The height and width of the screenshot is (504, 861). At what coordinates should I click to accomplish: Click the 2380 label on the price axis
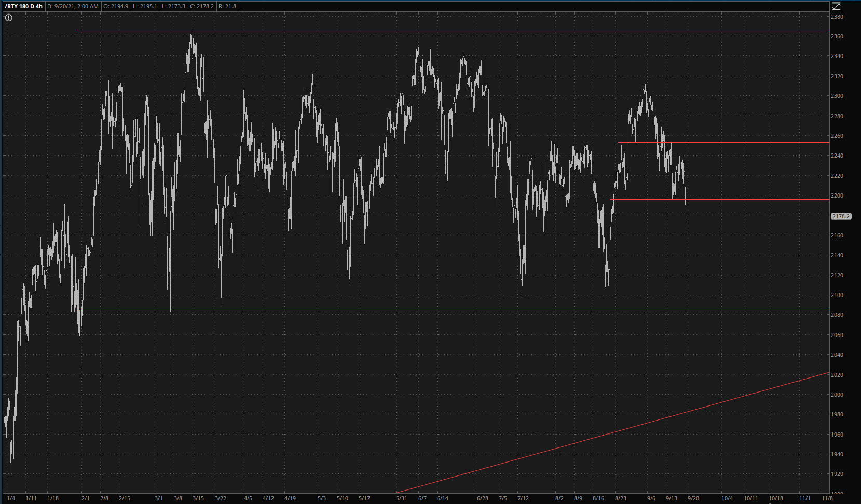[837, 17]
